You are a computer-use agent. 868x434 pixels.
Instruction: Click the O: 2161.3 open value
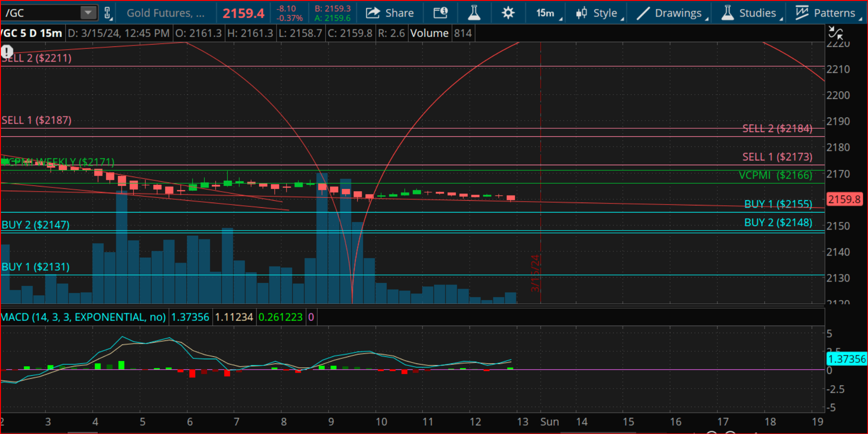point(198,33)
